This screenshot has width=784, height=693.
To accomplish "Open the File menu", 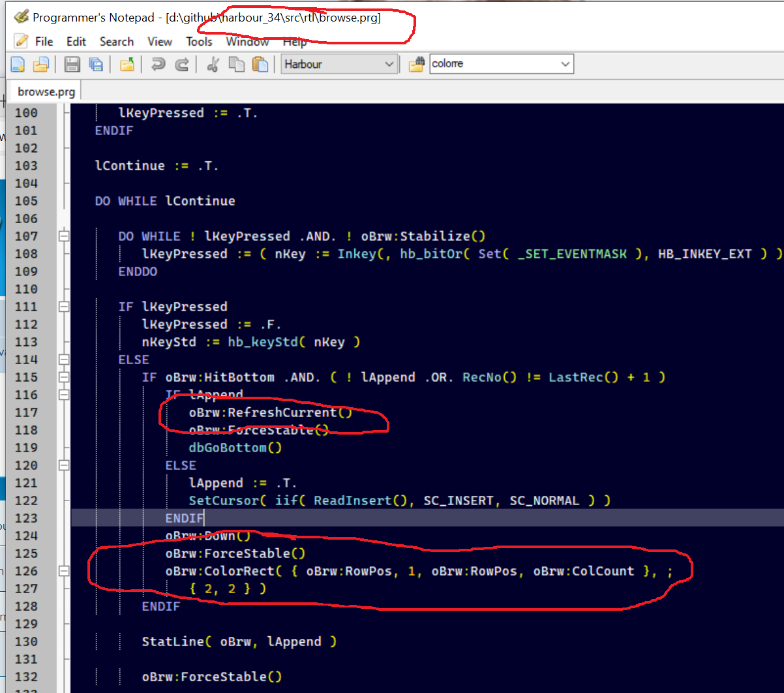I will coord(44,42).
